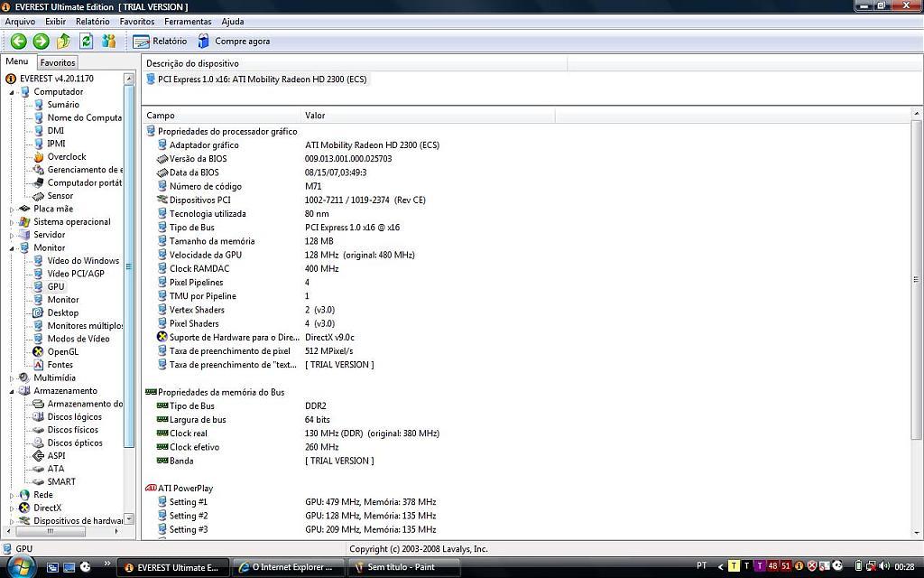This screenshot has width=924, height=578.
Task: Open the Relatório menu in menu bar
Action: (x=93, y=22)
